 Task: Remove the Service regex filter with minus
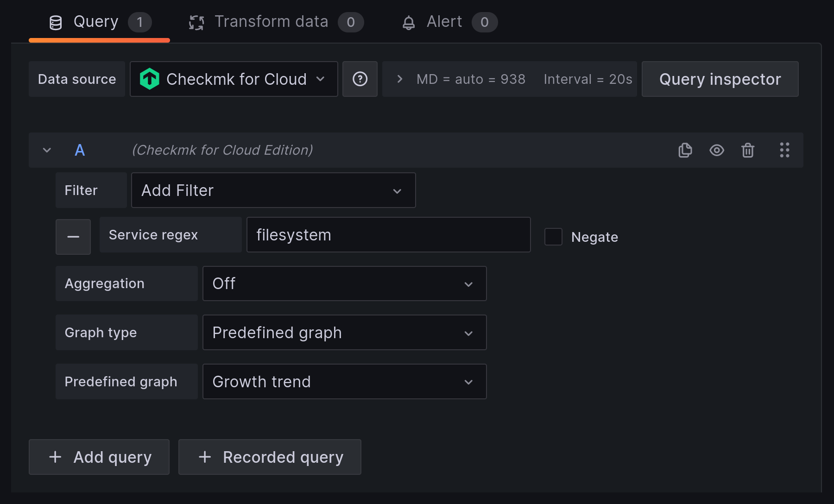73,237
